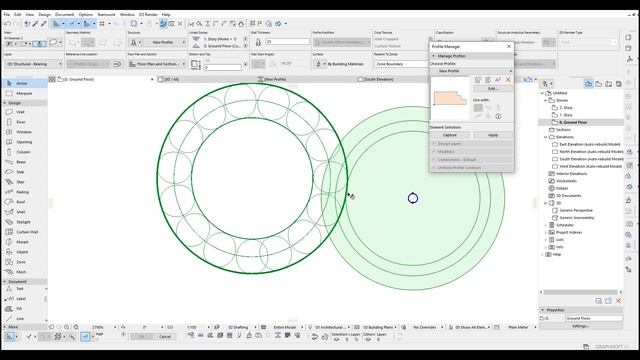This screenshot has width=640, height=360.
Task: Click the Project Map icon in Navigator
Action: tap(588, 84)
